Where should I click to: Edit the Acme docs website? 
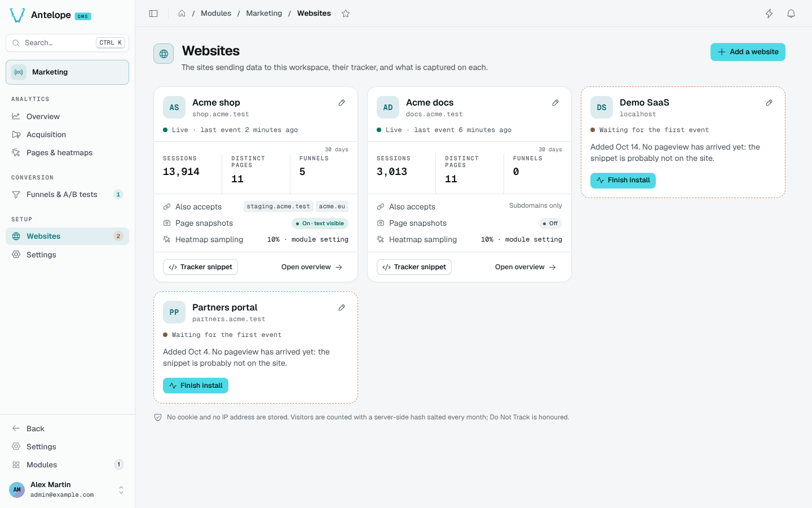click(x=555, y=103)
